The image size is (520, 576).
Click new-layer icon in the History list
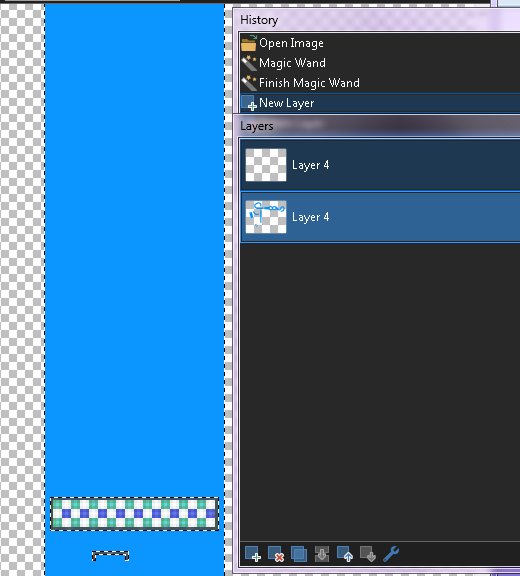pos(249,103)
